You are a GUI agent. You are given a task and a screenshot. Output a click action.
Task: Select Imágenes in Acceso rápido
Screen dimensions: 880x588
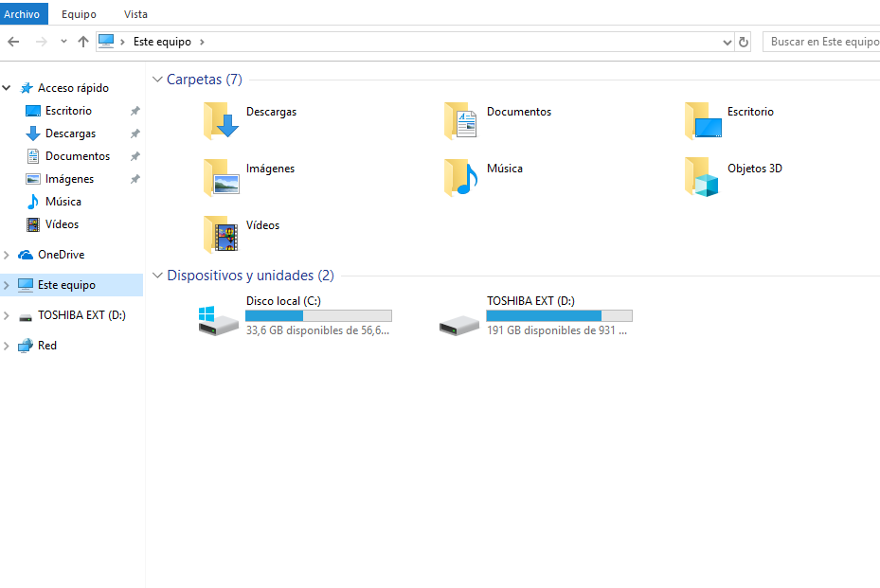point(69,179)
